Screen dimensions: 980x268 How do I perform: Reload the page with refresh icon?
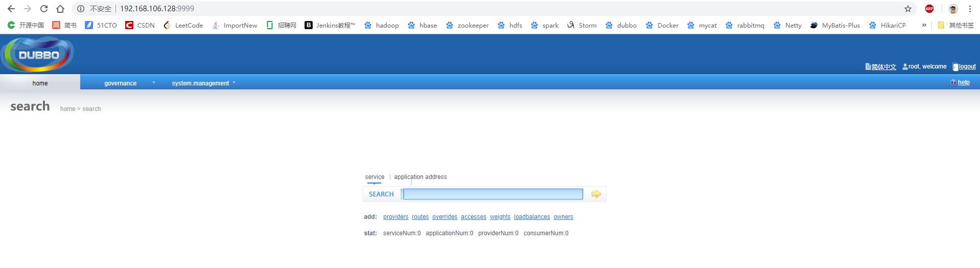pos(44,9)
